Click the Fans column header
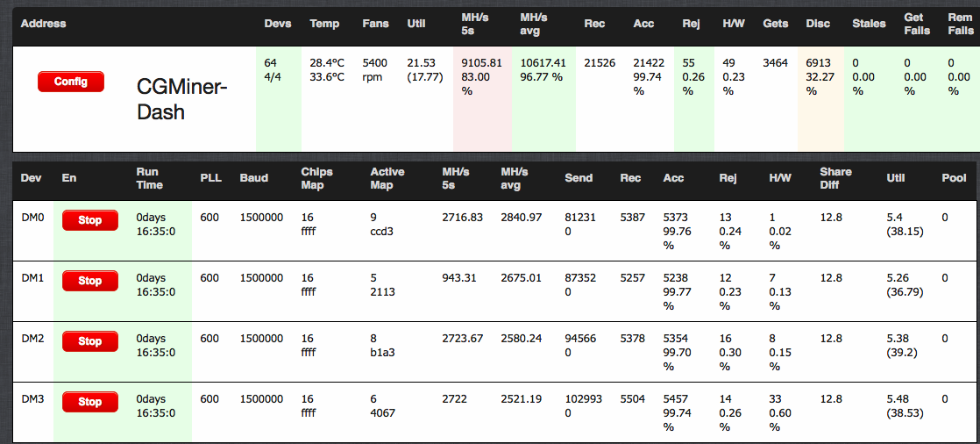The image size is (980, 444). click(x=375, y=24)
